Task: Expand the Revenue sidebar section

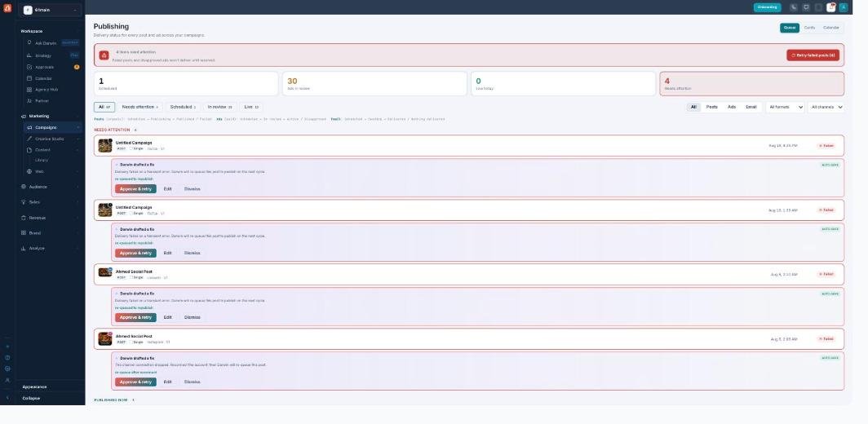Action: click(x=51, y=218)
